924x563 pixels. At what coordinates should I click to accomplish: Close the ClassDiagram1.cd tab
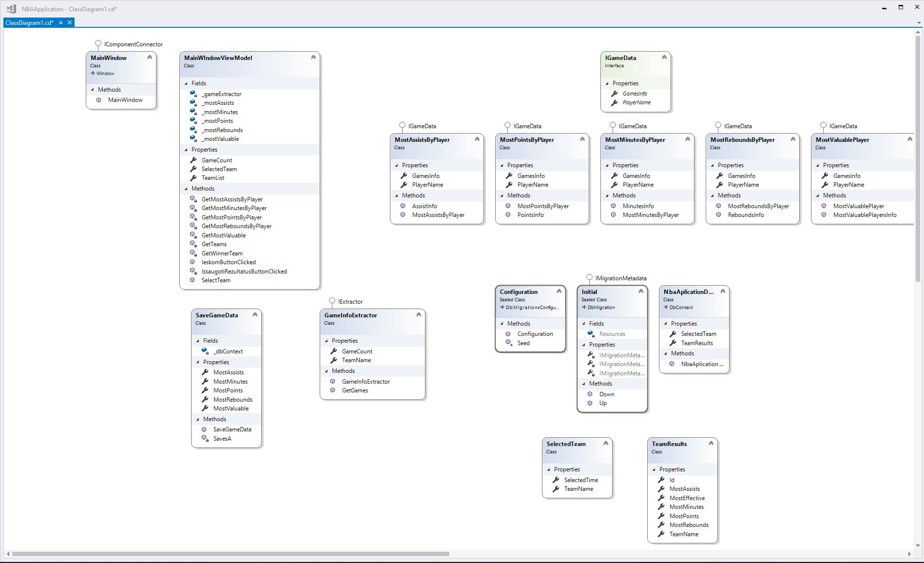[x=70, y=23]
